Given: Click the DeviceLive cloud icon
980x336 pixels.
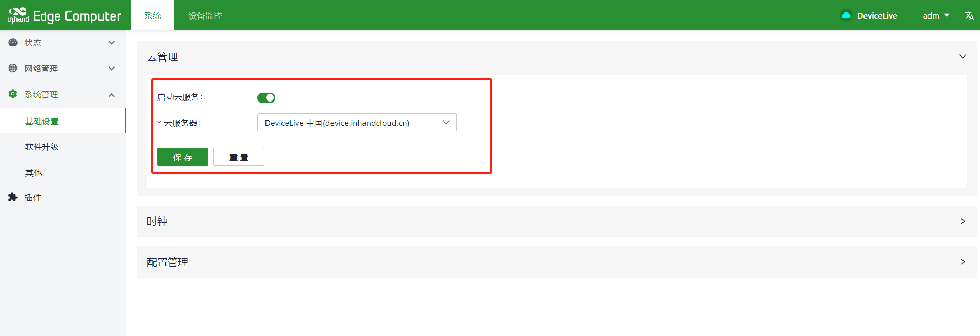Looking at the screenshot, I should click(x=846, y=15).
